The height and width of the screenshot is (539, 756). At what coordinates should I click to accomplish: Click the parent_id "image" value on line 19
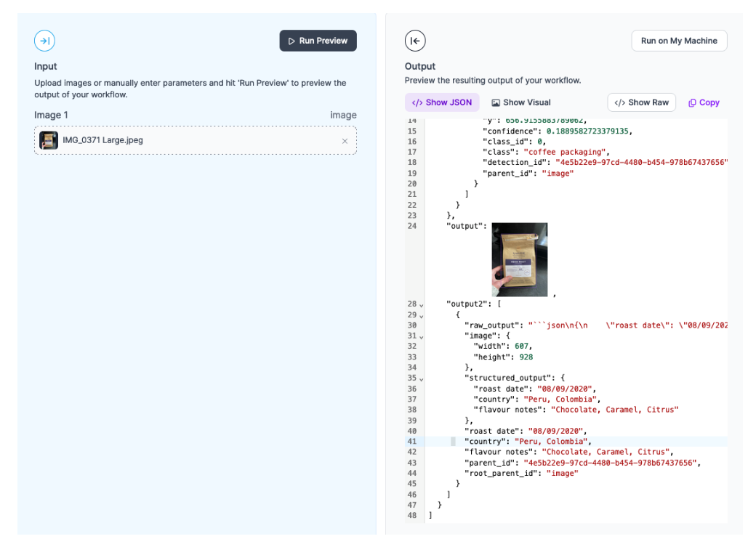coord(558,174)
